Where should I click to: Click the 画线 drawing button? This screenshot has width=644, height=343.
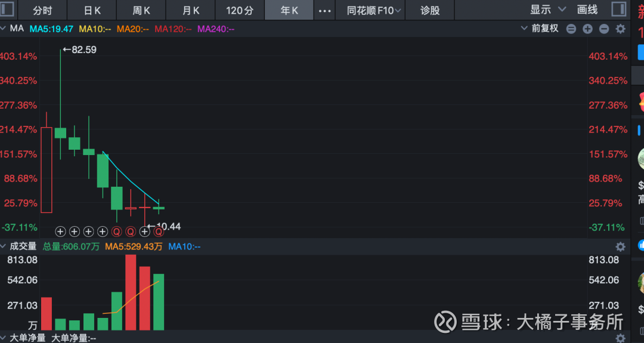click(x=587, y=10)
